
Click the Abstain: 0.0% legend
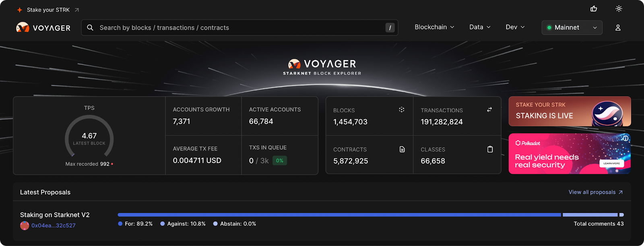235,224
